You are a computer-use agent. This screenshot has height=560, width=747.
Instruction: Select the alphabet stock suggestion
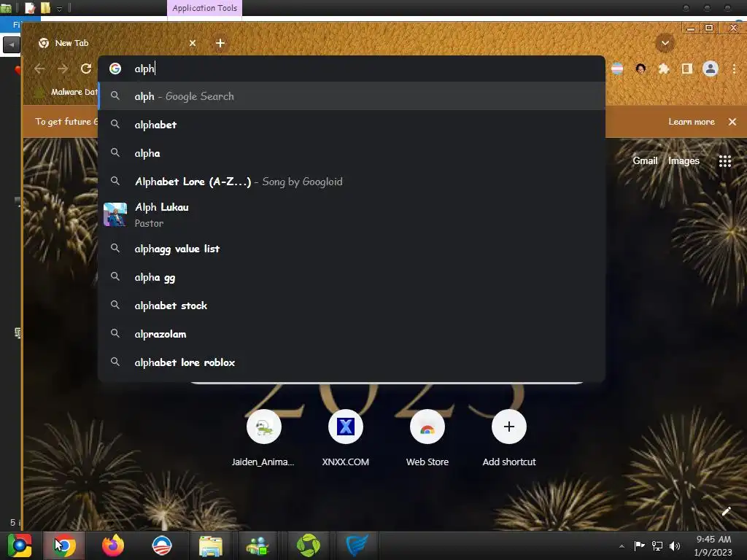[x=352, y=306]
